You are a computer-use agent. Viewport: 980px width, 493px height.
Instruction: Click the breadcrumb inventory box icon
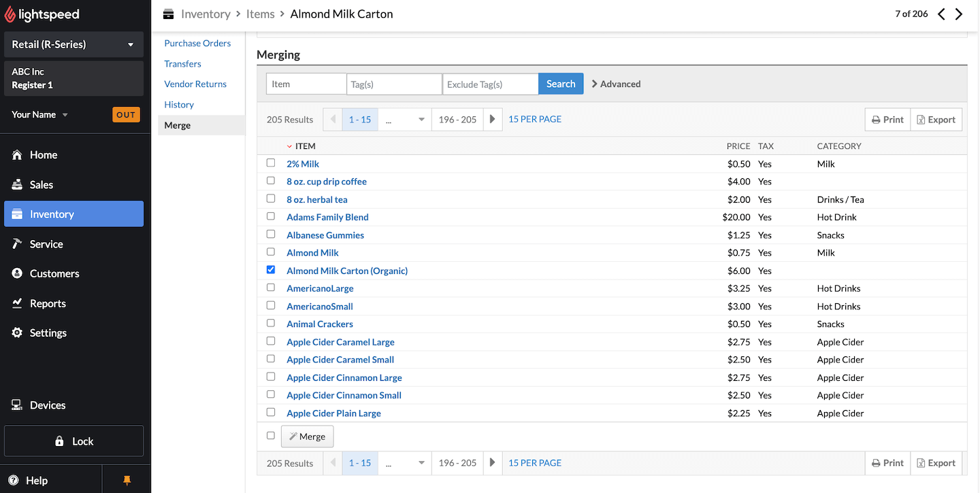(169, 14)
